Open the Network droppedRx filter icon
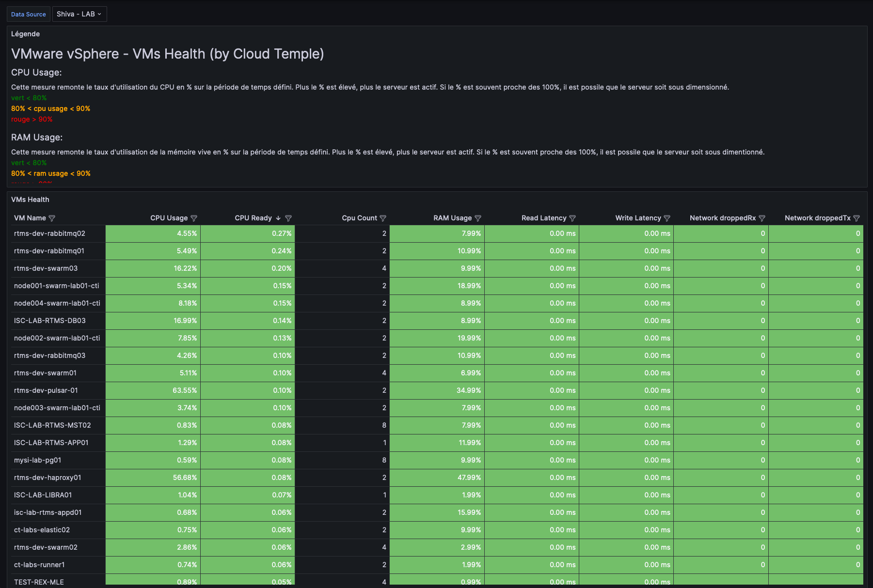This screenshot has width=873, height=588. click(x=762, y=218)
